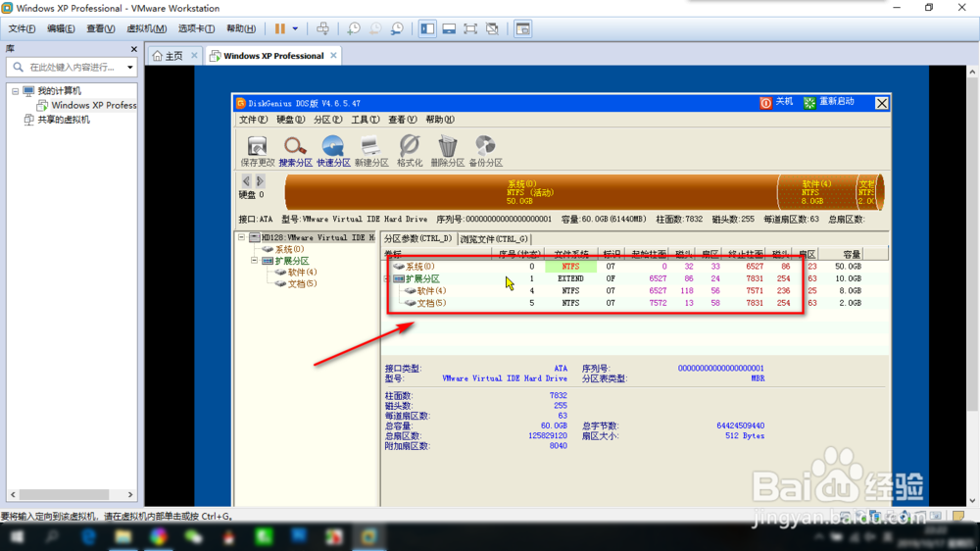Select the 系统(0) row in partition table
Screen dimensions: 980x551
pyautogui.click(x=633, y=267)
